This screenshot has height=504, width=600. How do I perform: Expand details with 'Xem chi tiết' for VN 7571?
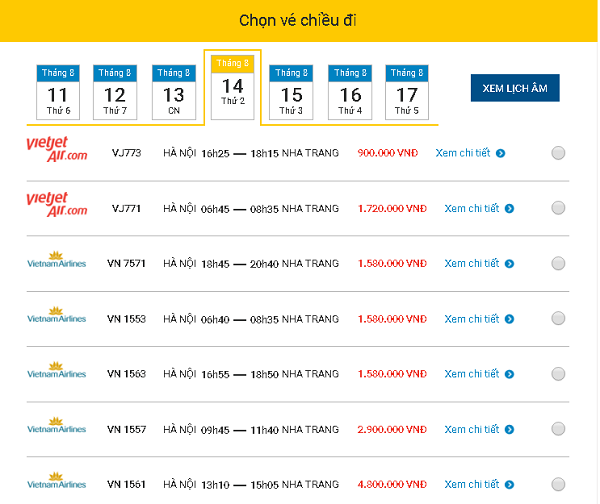click(x=471, y=263)
